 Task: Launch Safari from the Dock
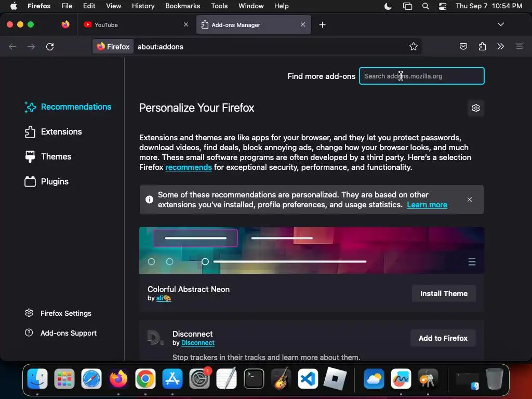coord(91,378)
